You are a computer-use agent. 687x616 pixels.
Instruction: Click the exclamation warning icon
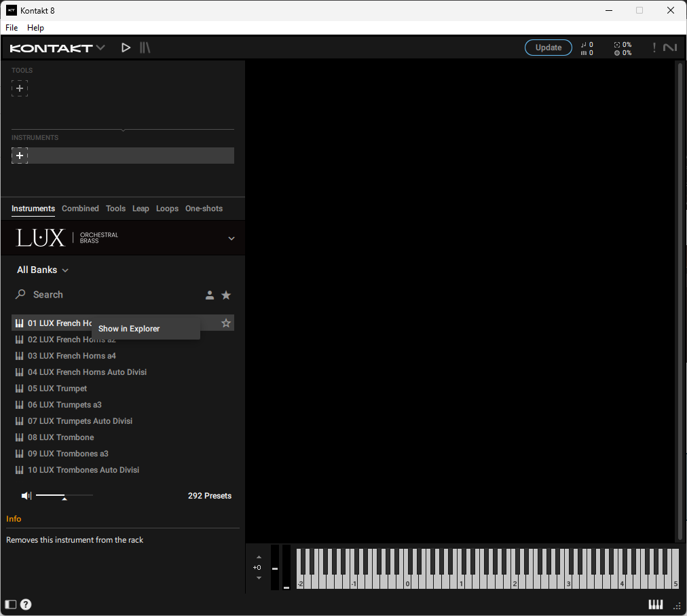(x=654, y=48)
